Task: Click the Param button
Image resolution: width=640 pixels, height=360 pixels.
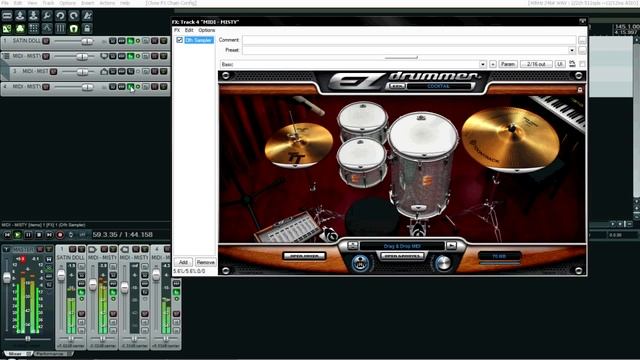Action: click(508, 64)
